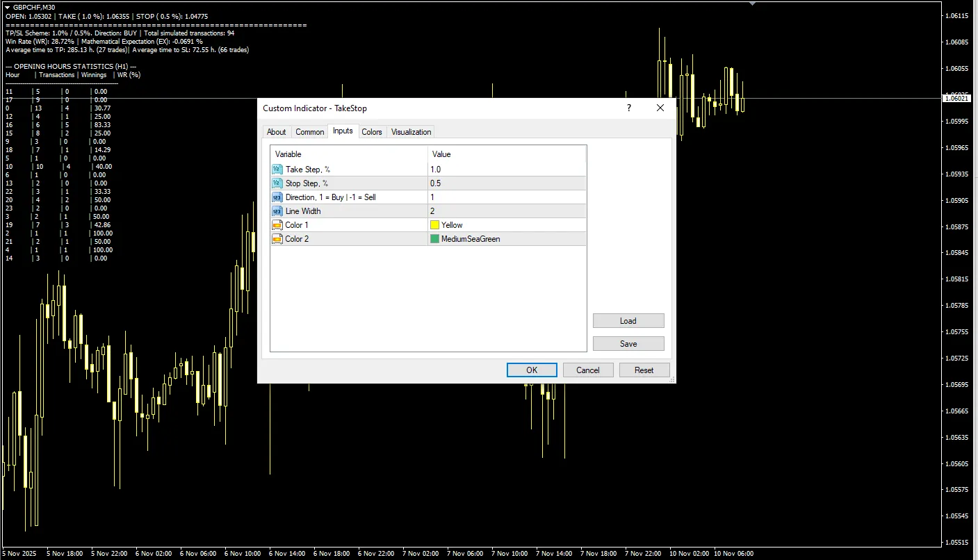Click the Color 1 variable icon

(x=277, y=225)
